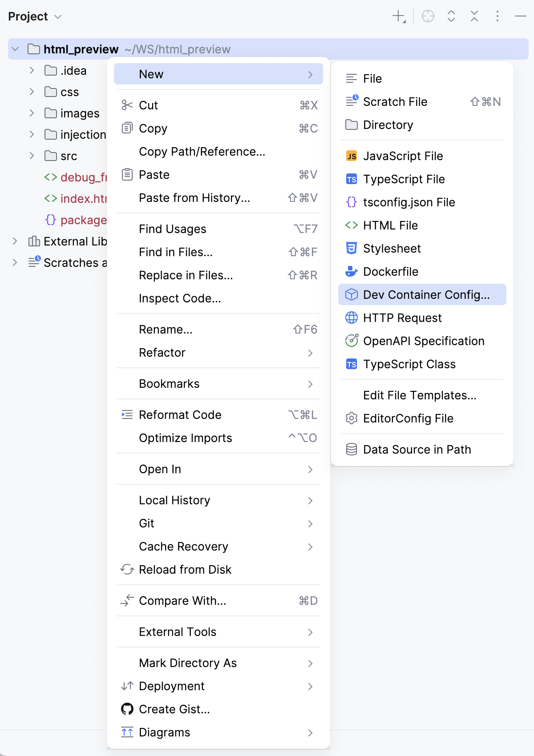Pick the Dev Container Config cube icon
This screenshot has height=756, width=534.
tap(352, 294)
